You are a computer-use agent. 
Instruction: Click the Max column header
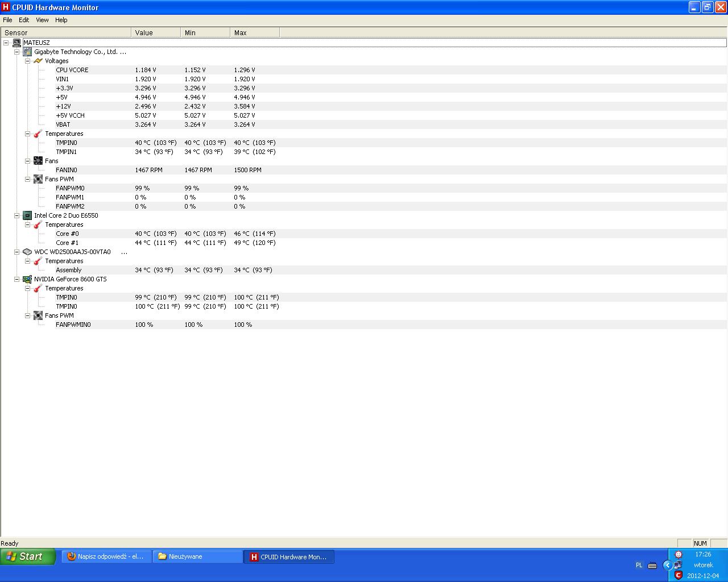pyautogui.click(x=255, y=33)
